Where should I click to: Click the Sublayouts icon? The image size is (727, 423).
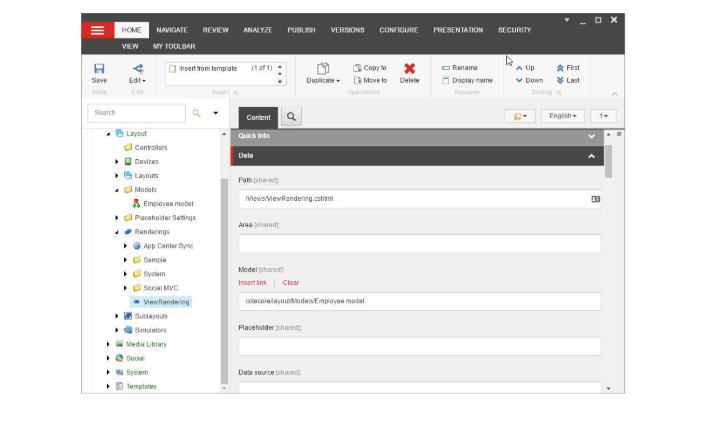click(x=128, y=316)
